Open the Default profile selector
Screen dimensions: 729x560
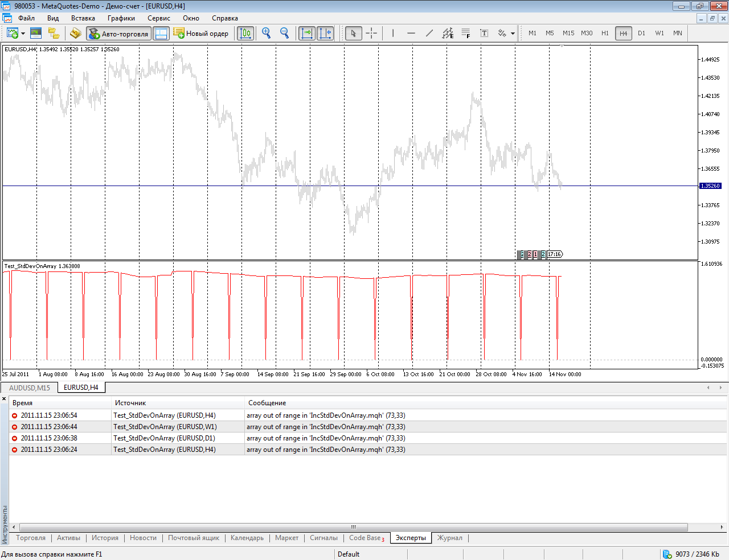coord(349,554)
